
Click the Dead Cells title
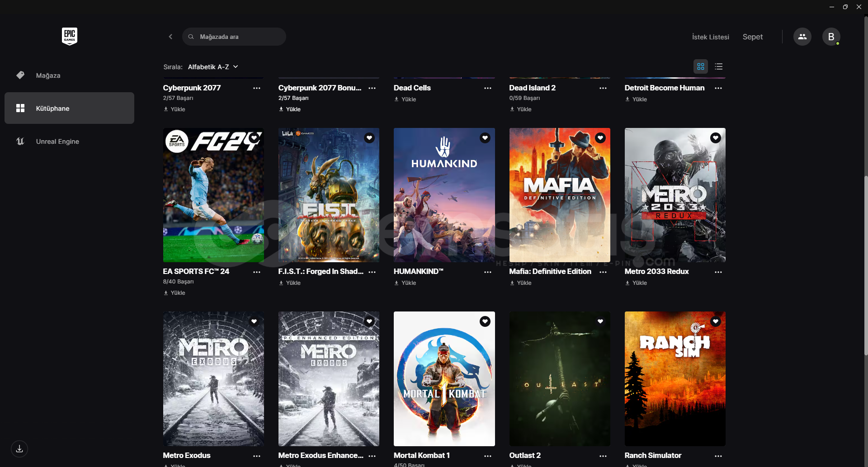(x=412, y=88)
